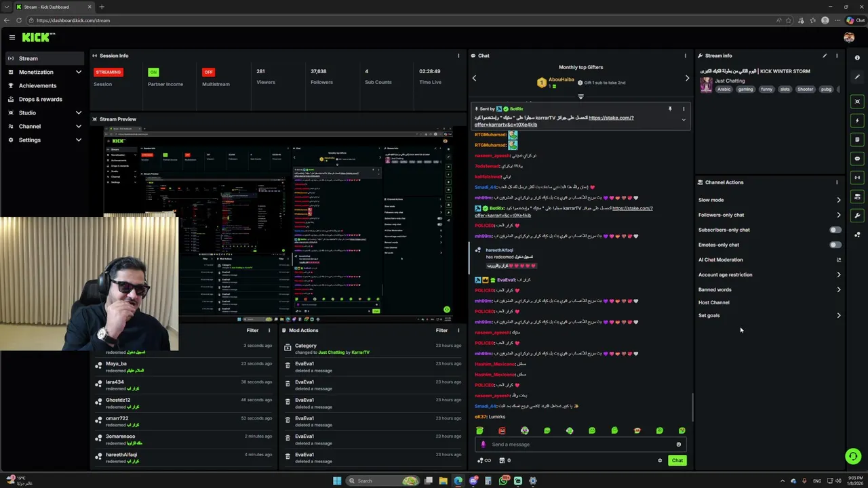Click AI Chat Moderation external link icon
This screenshot has height=488, width=868.
point(839,260)
